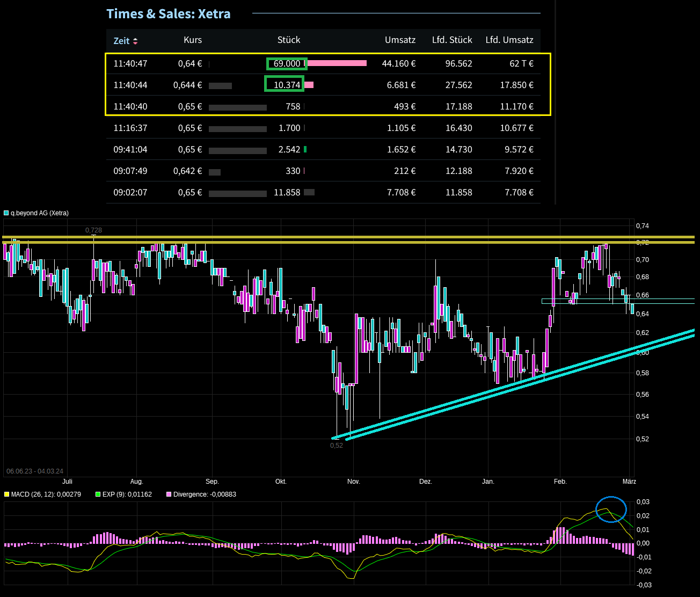
Task: Click the Lfd. Stück column header
Action: click(x=452, y=40)
